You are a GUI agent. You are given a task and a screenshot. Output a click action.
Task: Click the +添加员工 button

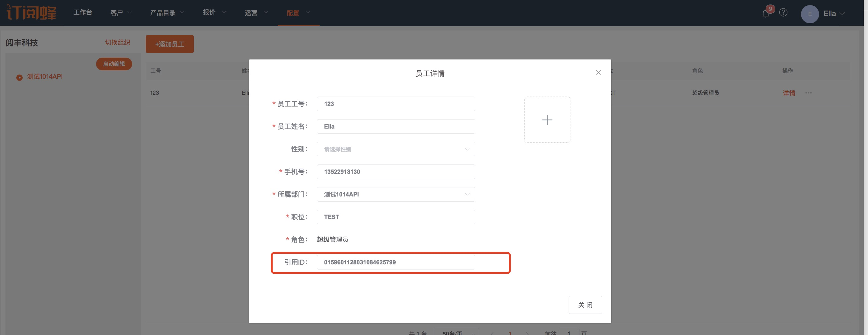click(x=170, y=44)
